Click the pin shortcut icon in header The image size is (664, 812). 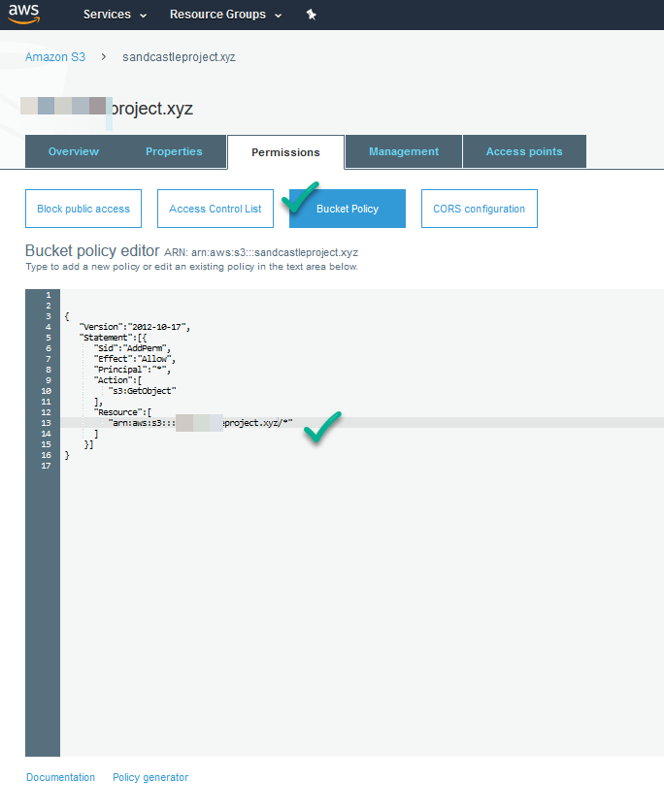click(311, 15)
